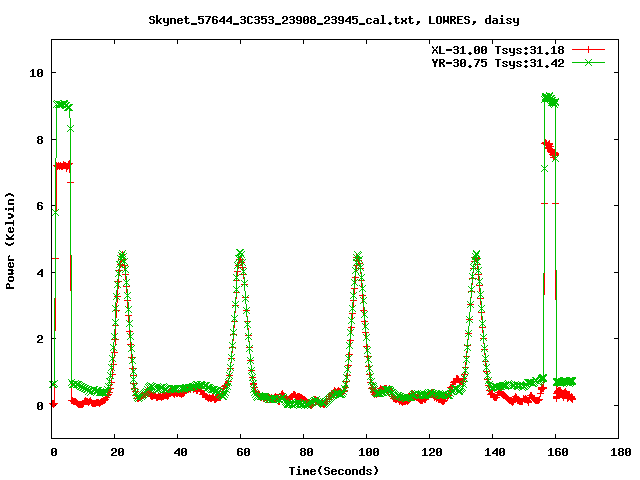Click the green calibration plateau near 158 seconds
Viewport: 640px width, 480px height.
point(549,98)
